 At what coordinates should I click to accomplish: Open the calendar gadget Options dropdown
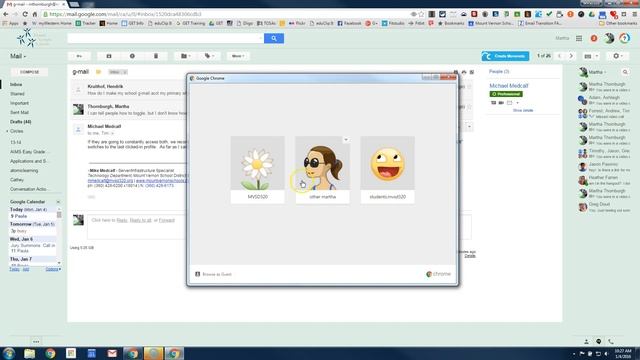[x=53, y=269]
